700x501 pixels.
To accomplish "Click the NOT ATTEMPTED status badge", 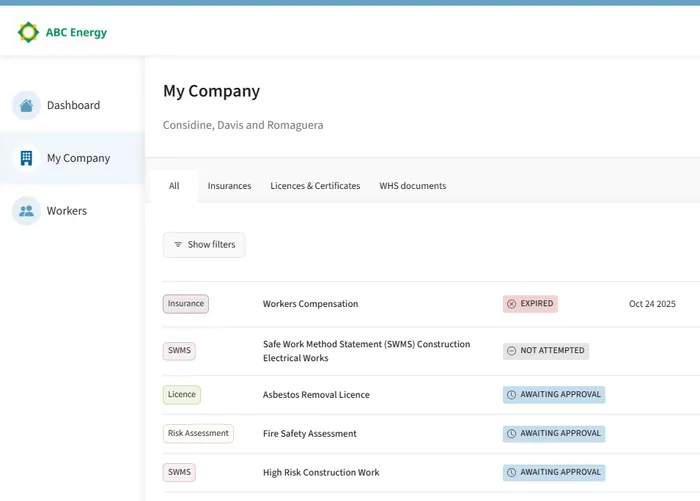I will coord(546,351).
